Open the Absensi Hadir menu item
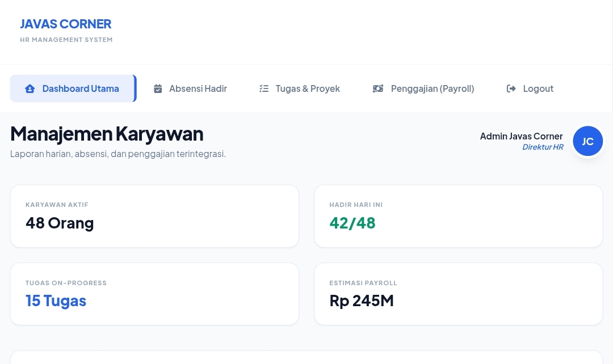This screenshot has width=613, height=364. point(190,88)
